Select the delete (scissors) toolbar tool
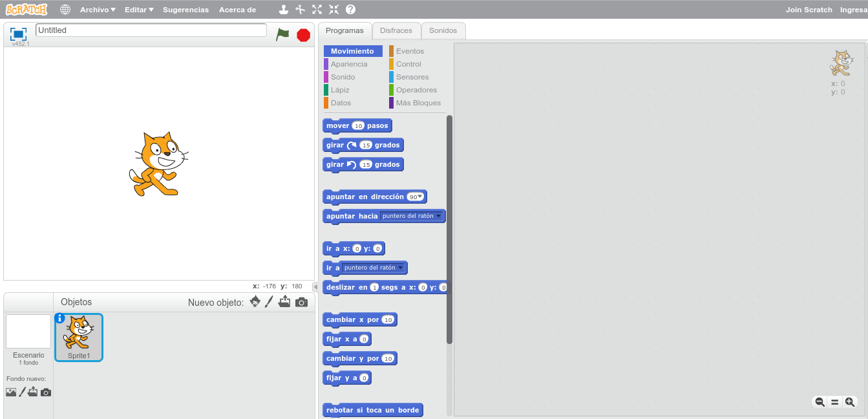This screenshot has width=868, height=419. (x=300, y=10)
